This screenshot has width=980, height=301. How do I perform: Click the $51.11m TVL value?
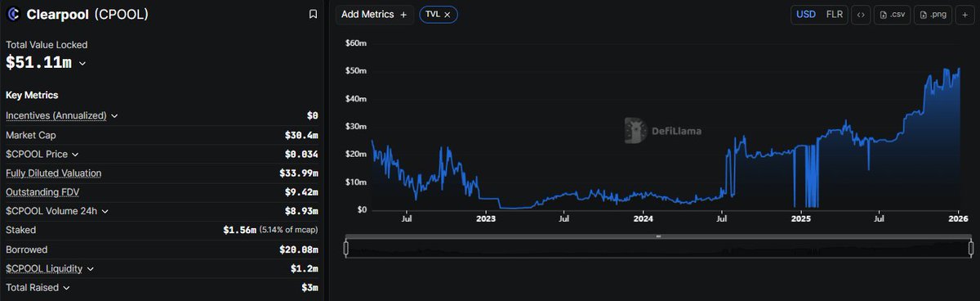[x=39, y=62]
